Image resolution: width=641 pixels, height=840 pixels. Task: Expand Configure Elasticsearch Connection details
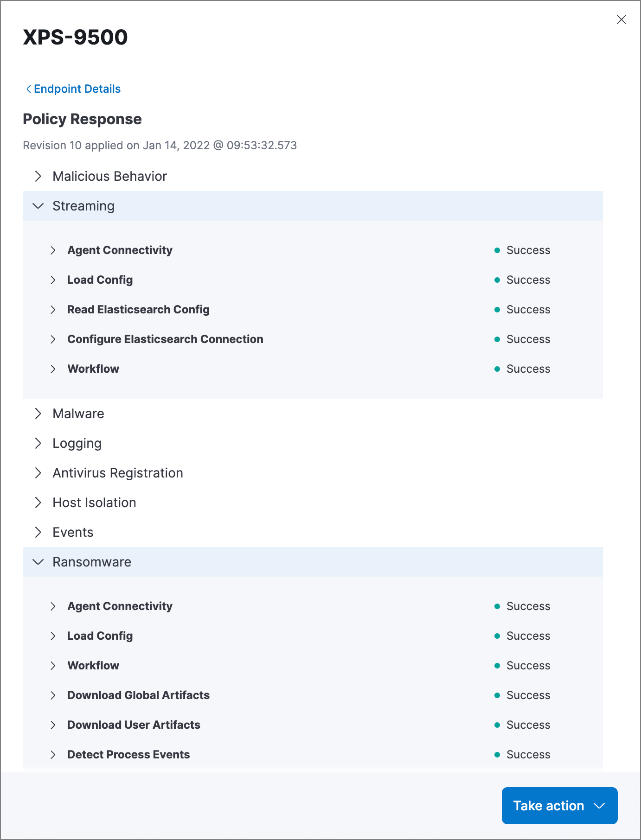coord(53,339)
